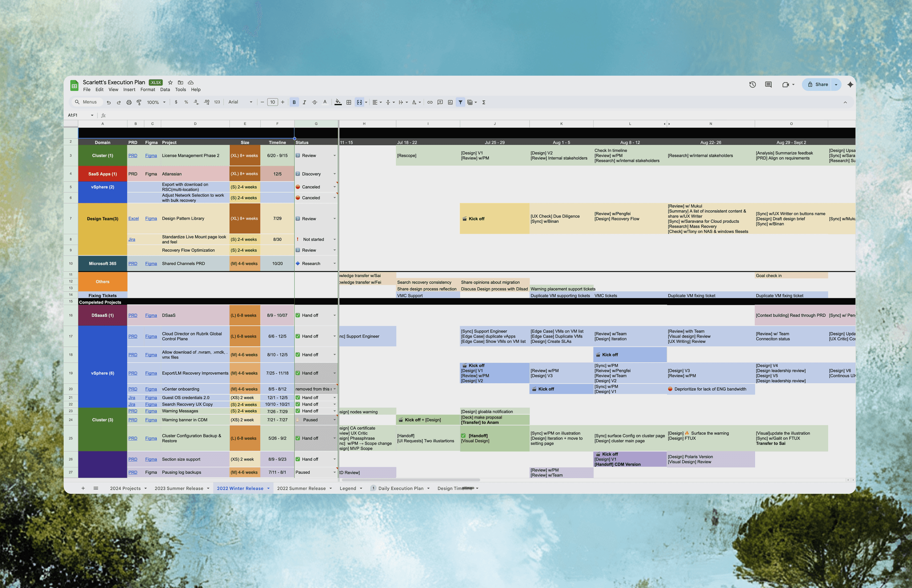The height and width of the screenshot is (588, 912).
Task: Expand status dropdown for License Management Phase 2
Action: 334,156
